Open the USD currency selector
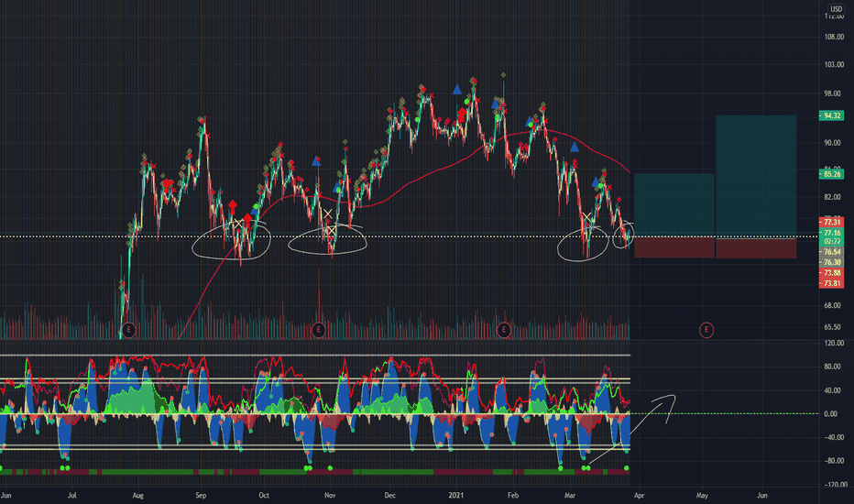The image size is (854, 504). (x=836, y=9)
